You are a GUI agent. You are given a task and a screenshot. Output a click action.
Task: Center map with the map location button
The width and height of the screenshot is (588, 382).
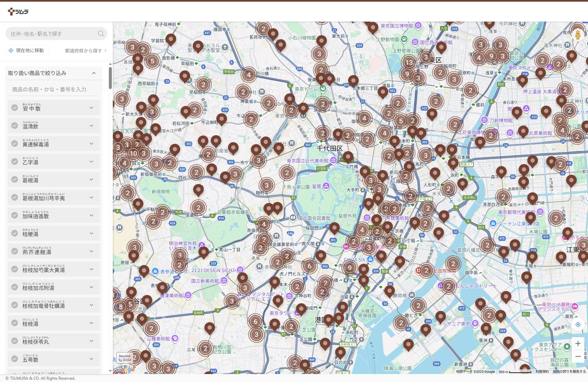click(x=578, y=325)
